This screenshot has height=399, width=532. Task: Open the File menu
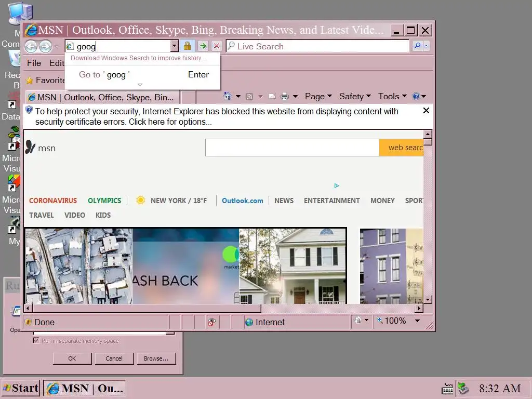tap(34, 63)
